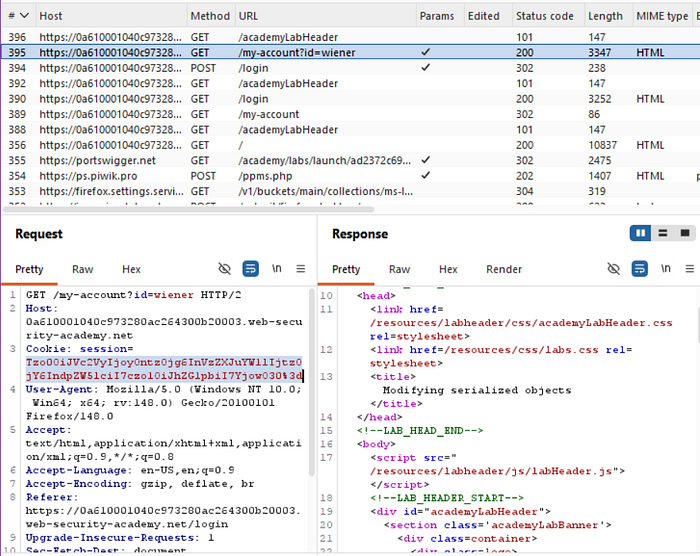This screenshot has height=556, width=700.
Task: Select row 354 ps.piwik.pro /ppms.php
Action: [x=350, y=176]
